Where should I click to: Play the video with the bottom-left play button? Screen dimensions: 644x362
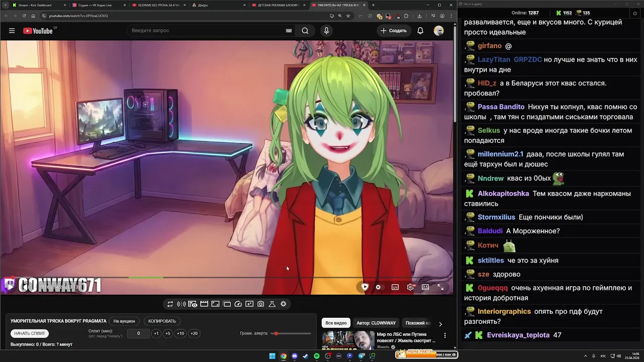[x=9, y=286]
